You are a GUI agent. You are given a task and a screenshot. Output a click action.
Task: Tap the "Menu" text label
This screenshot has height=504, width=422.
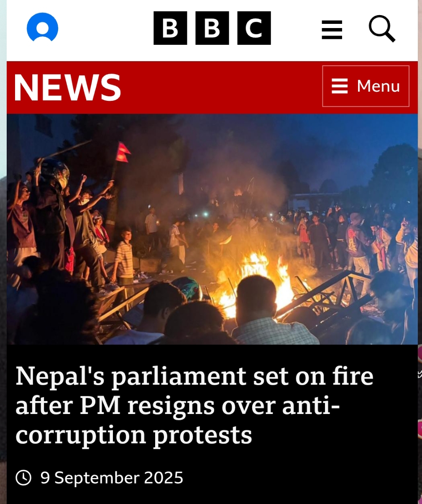coord(378,86)
